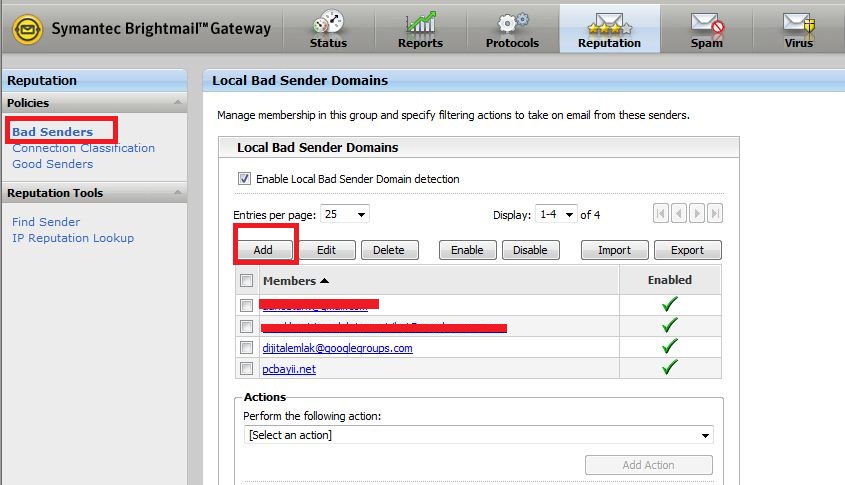
Task: Click the Enabled column header
Action: click(x=670, y=280)
